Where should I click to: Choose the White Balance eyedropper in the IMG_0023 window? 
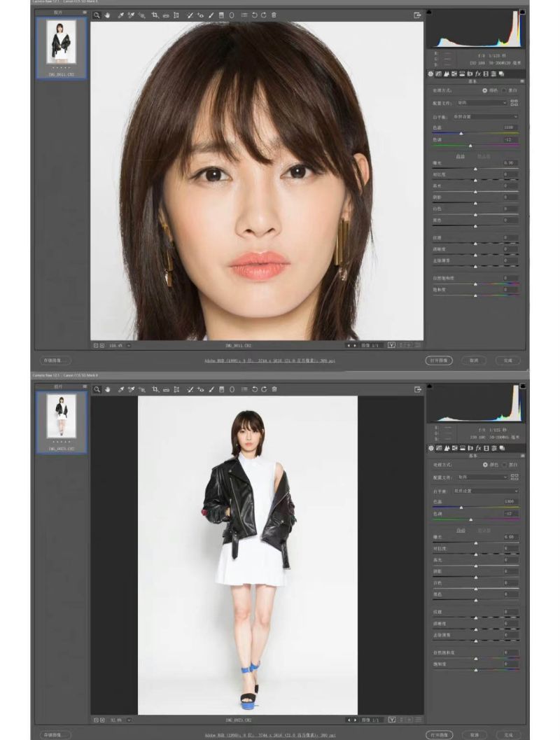click(x=120, y=389)
